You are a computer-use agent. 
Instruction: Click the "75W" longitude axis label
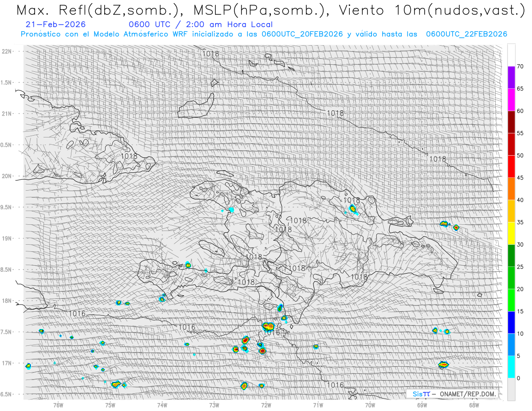click(x=110, y=404)
